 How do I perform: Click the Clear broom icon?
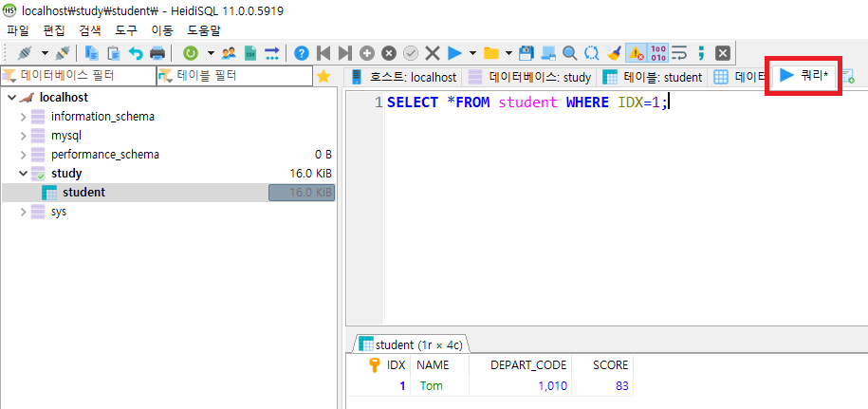click(x=614, y=53)
